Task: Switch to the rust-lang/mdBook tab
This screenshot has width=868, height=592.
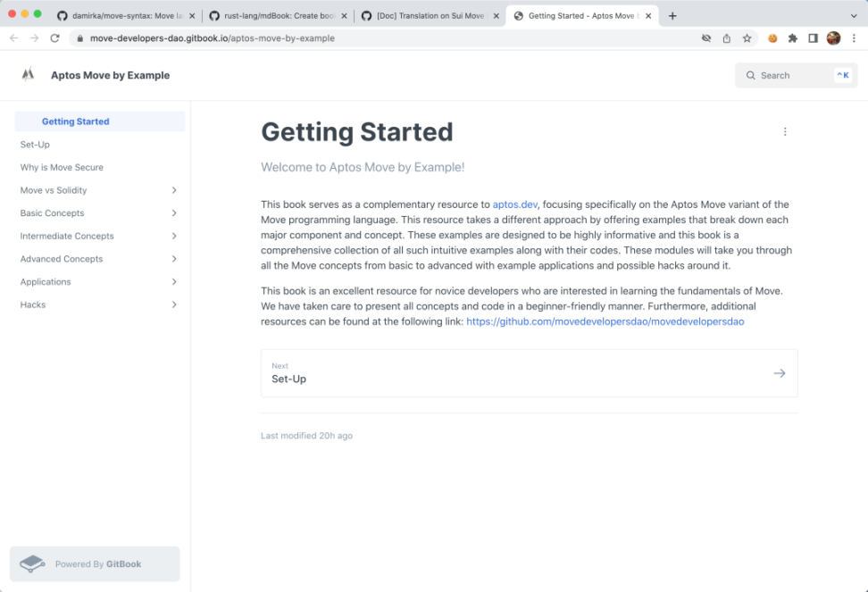Action: (x=278, y=16)
